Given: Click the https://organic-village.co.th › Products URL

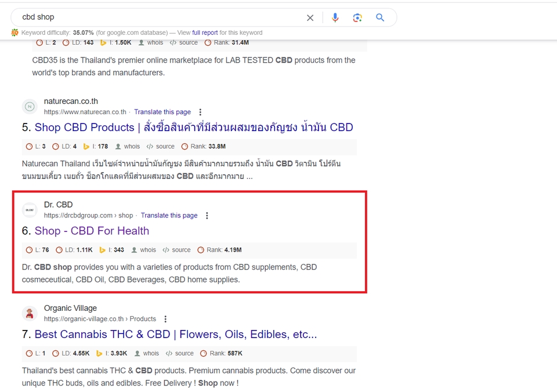Looking at the screenshot, I should 100,319.
